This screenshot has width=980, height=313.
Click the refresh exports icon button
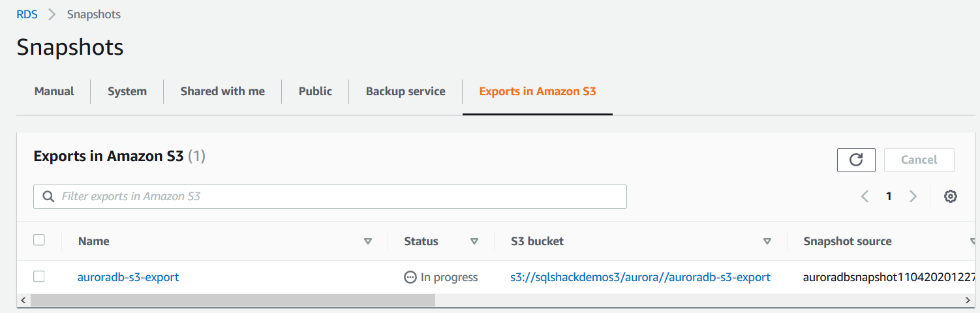pos(856,160)
